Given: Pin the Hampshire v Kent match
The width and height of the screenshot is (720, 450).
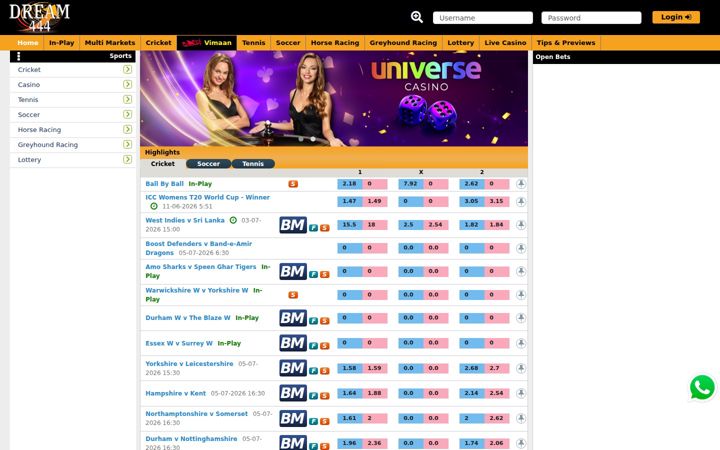Looking at the screenshot, I should (x=521, y=393).
